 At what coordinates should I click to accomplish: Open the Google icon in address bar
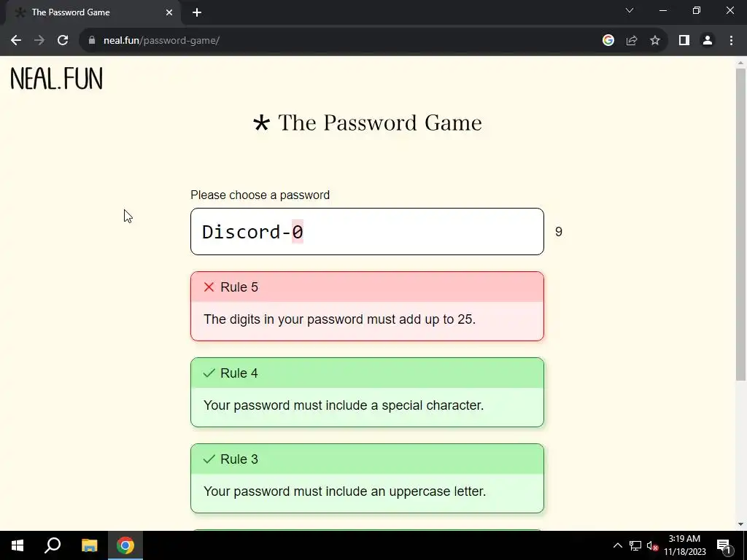tap(608, 41)
